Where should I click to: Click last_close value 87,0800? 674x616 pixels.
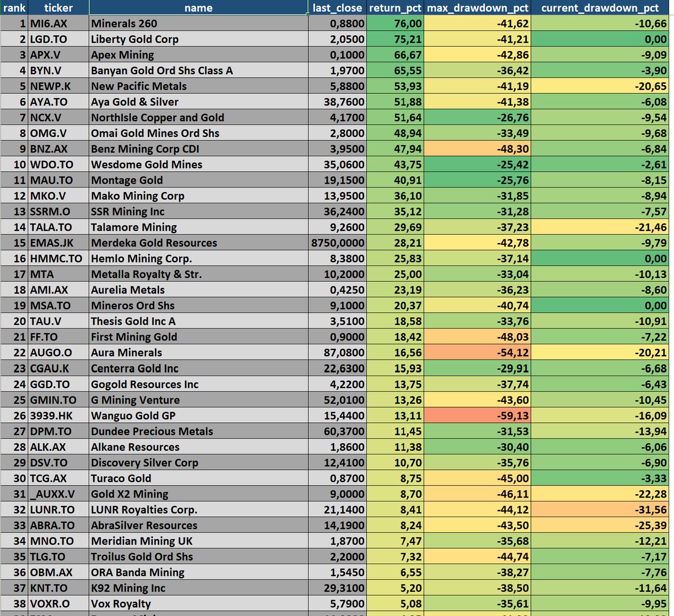point(338,353)
